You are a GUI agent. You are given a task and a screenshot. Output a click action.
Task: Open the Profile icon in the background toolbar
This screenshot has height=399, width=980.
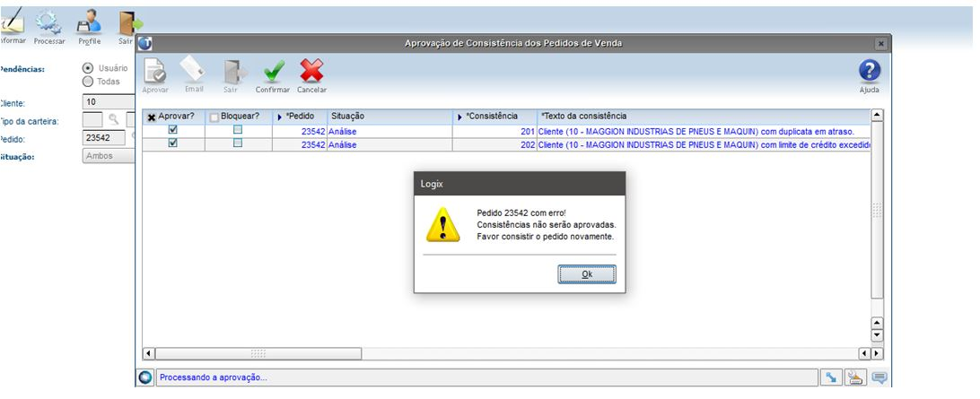click(x=89, y=22)
